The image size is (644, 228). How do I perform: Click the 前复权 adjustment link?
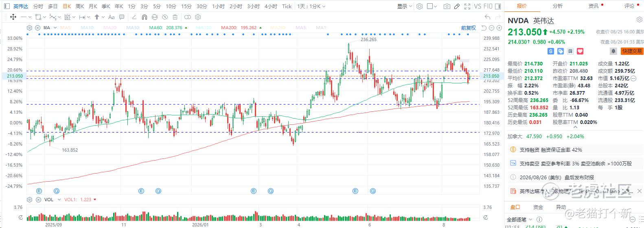click(468, 28)
